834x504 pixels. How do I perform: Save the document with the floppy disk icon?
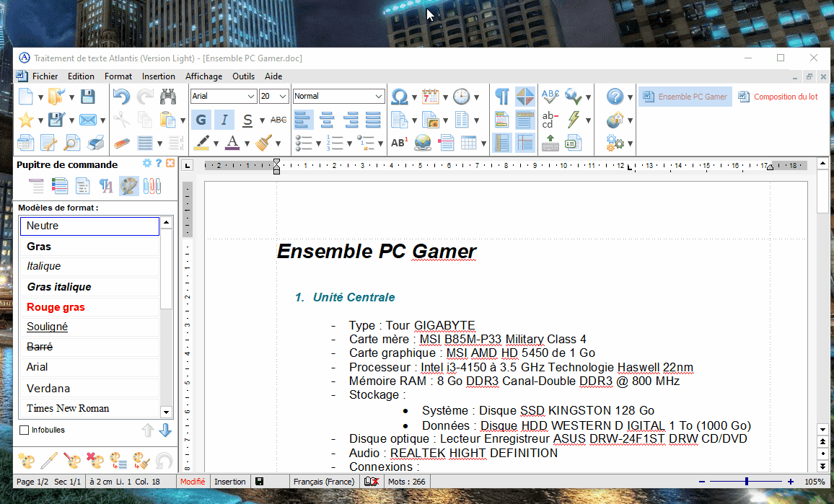point(88,96)
